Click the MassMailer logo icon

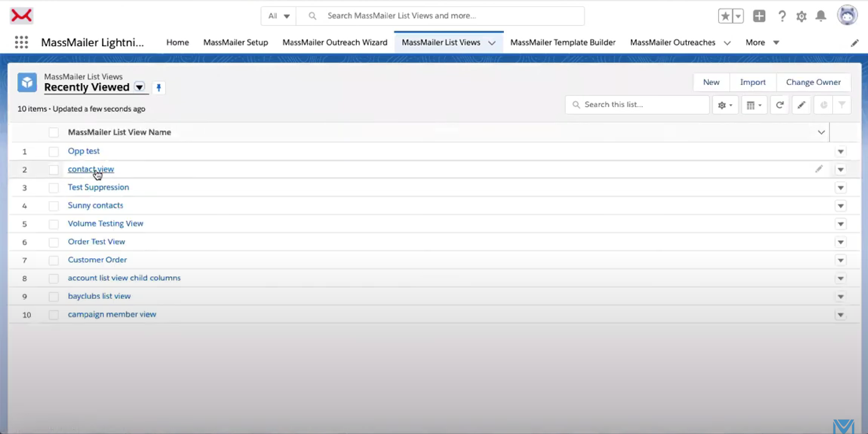[22, 16]
